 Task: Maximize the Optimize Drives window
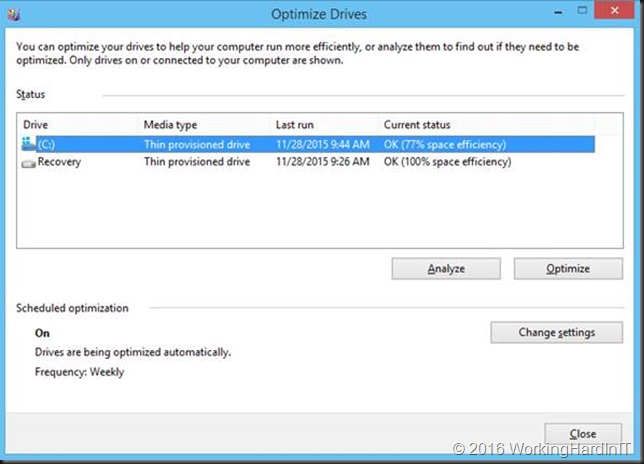click(582, 11)
